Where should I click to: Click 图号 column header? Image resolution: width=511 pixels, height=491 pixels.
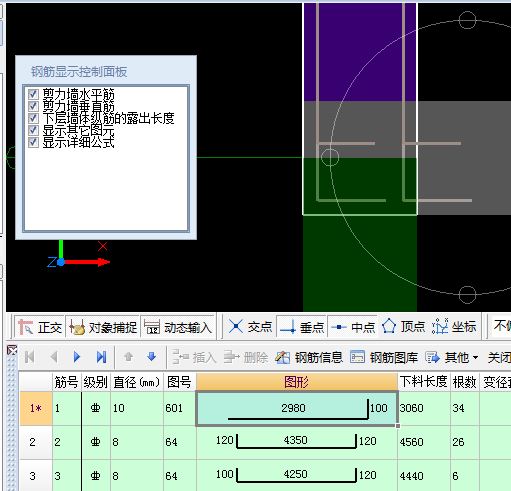pyautogui.click(x=179, y=382)
